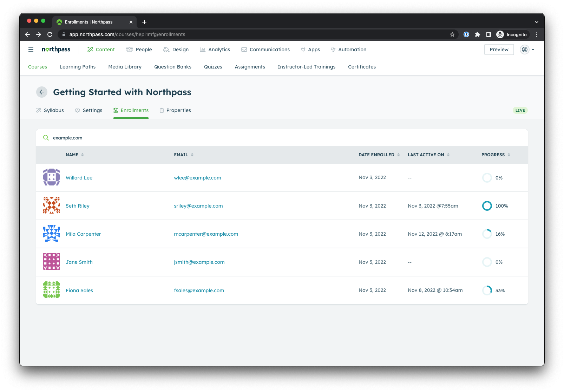Click the hamburger menu icon
This screenshot has width=564, height=392.
(31, 50)
